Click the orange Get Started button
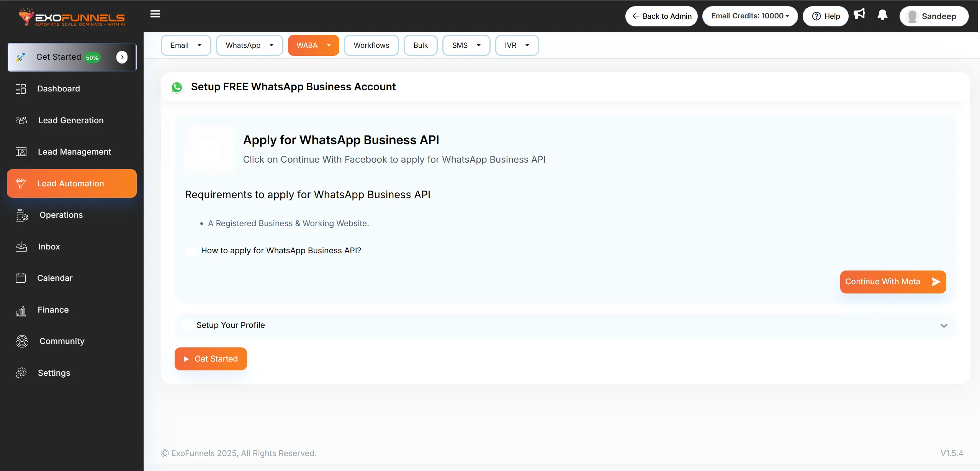 tap(211, 359)
